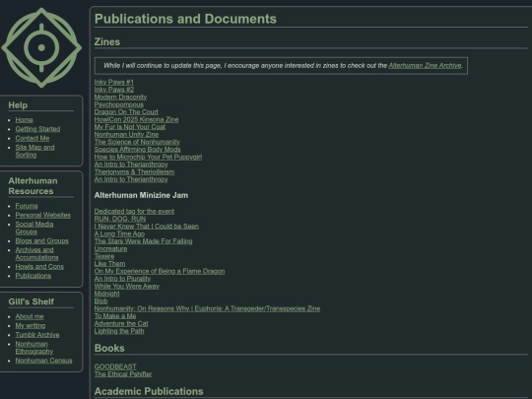Open the Uncreature minizine
532x399 pixels.
coord(111,248)
